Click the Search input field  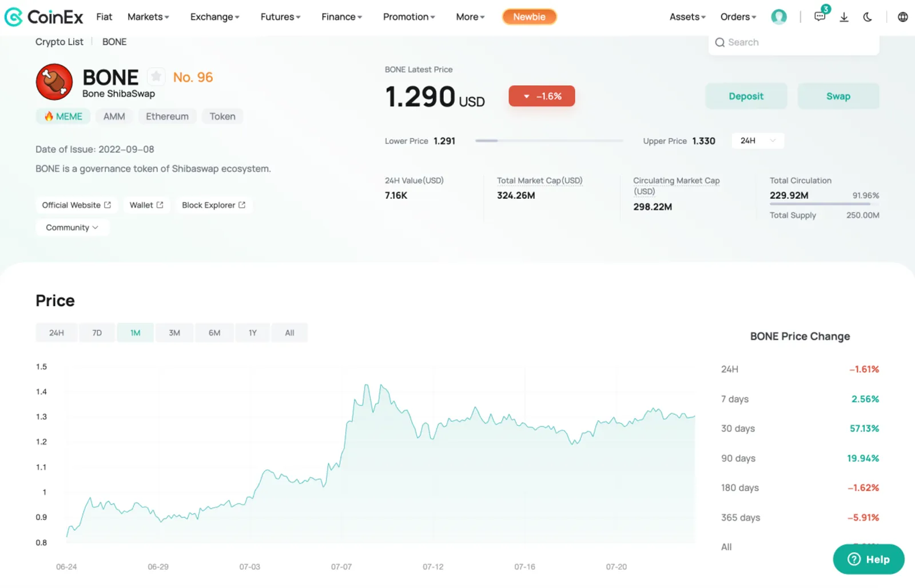pyautogui.click(x=794, y=42)
